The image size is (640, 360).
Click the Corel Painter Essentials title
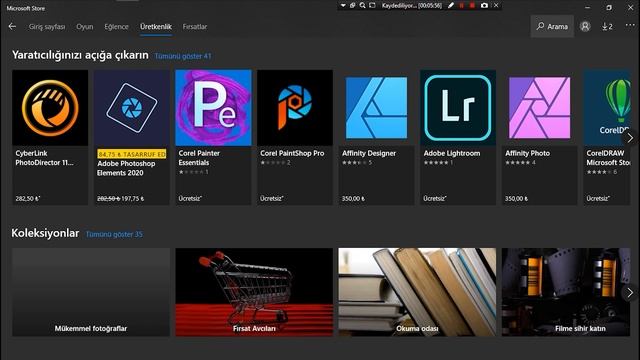pos(199,158)
